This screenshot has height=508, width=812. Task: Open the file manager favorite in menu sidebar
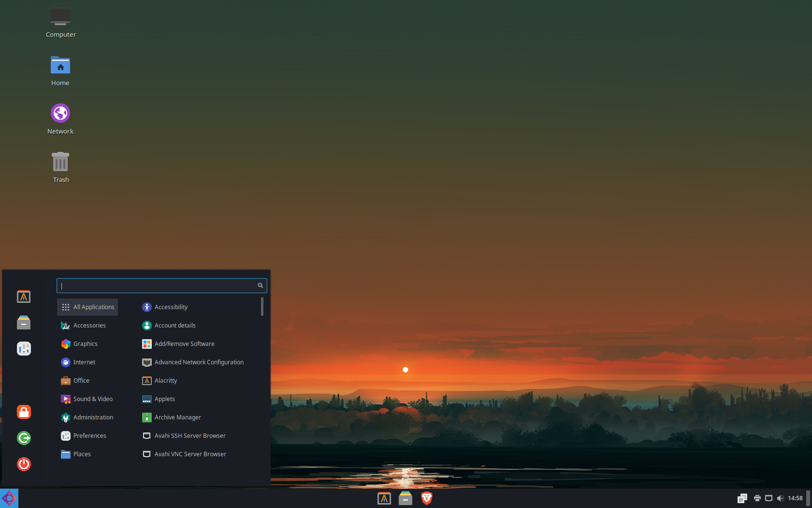24,323
